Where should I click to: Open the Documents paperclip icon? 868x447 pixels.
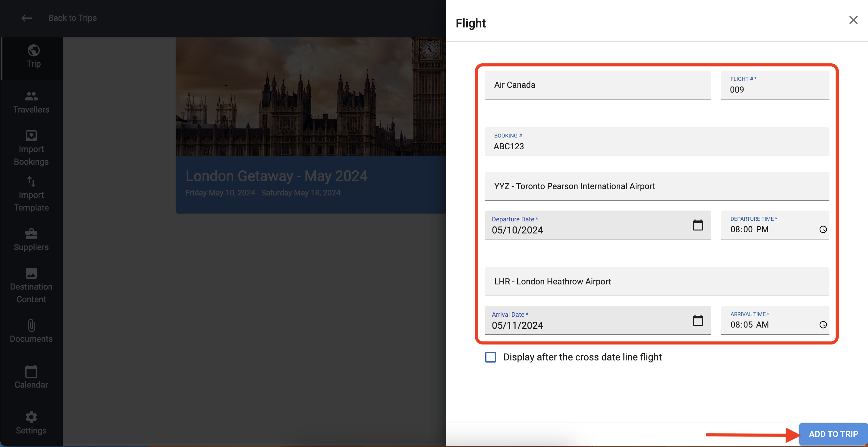[31, 325]
